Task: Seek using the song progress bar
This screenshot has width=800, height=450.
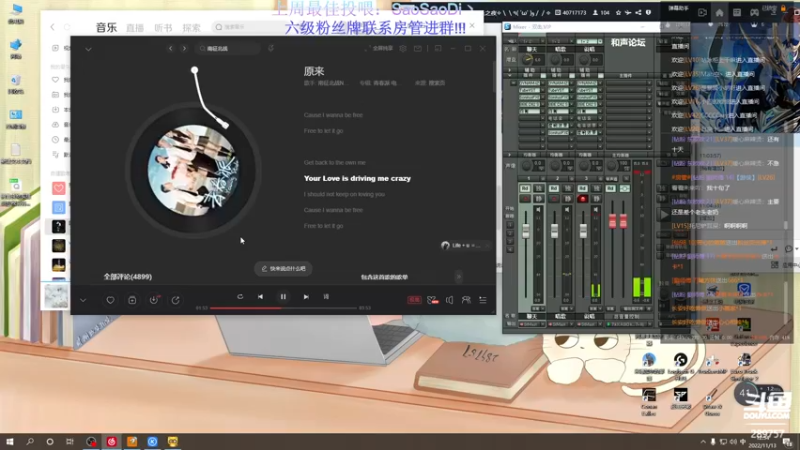Action: [283, 308]
